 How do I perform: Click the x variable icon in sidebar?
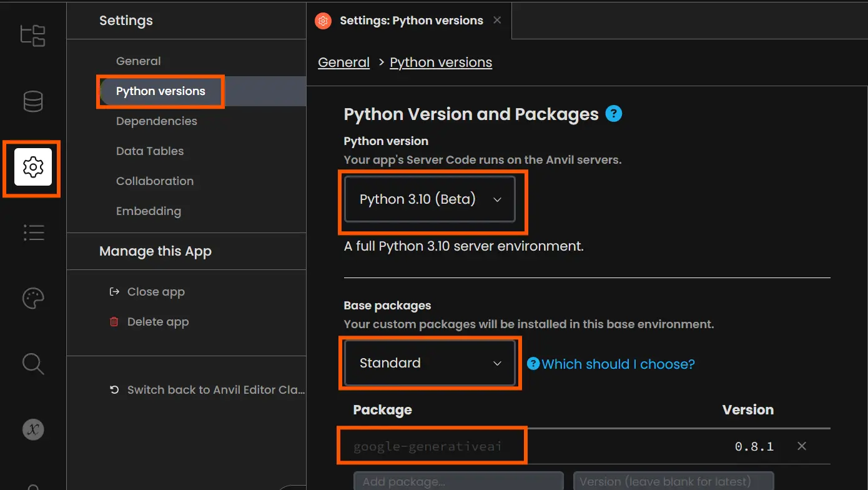coord(33,429)
